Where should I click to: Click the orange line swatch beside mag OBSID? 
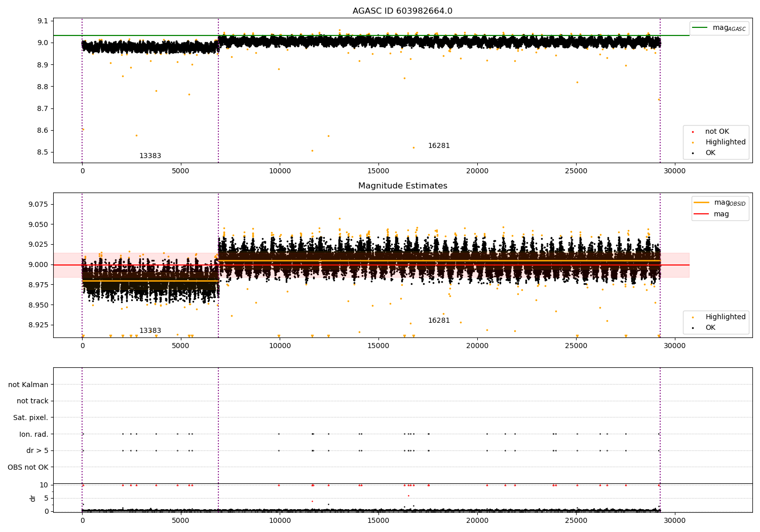[701, 203]
